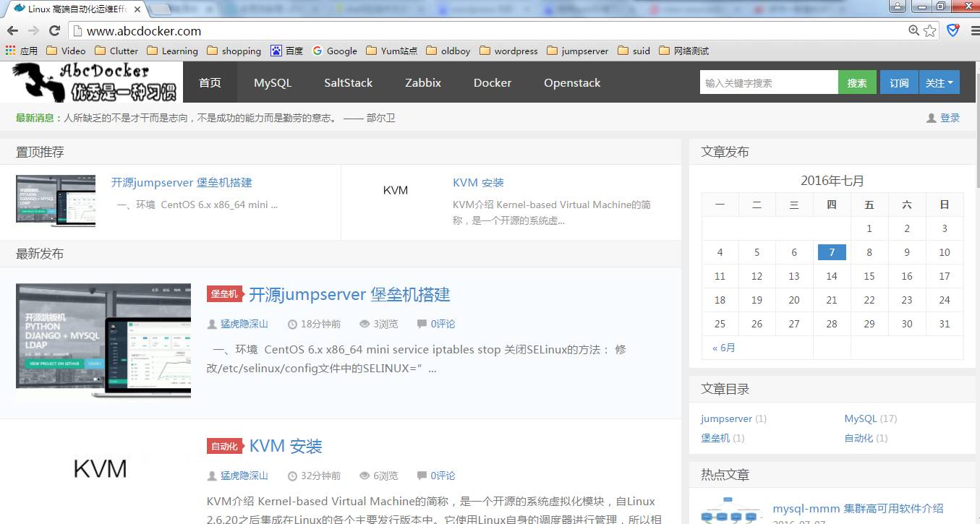Open 0评论 on the KVM post

(x=443, y=476)
